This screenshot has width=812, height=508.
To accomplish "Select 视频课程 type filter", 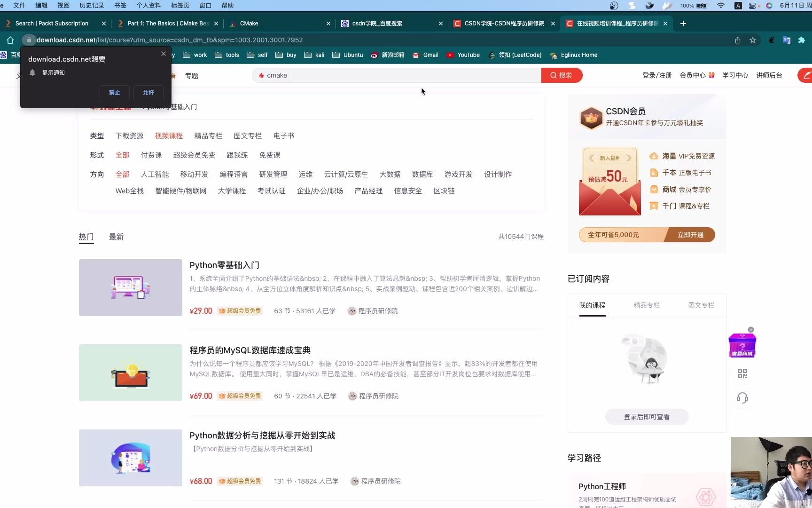I will point(169,136).
